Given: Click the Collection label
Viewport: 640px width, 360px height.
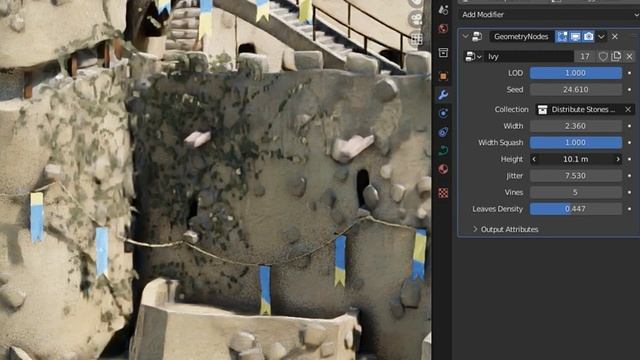Looking at the screenshot, I should click(x=511, y=109).
